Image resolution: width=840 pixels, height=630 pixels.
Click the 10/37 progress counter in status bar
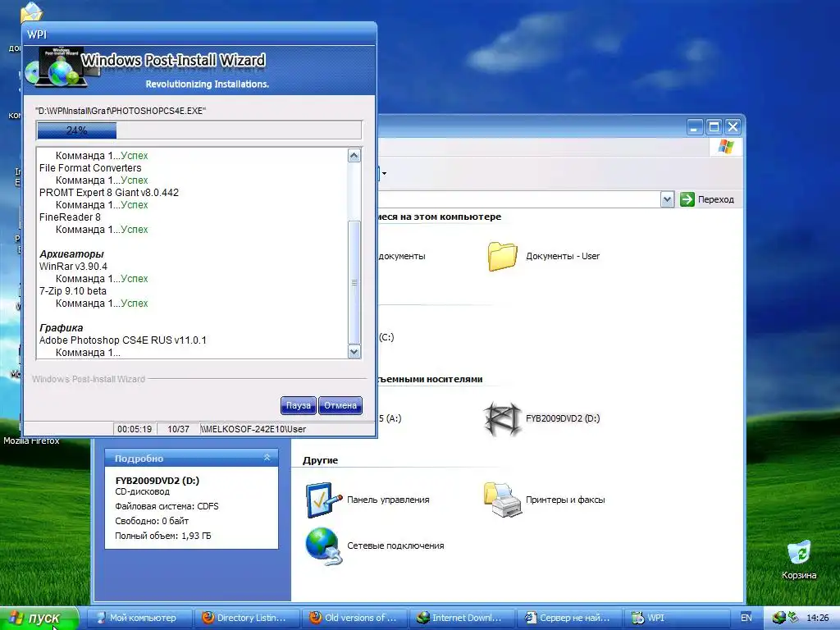(x=178, y=429)
